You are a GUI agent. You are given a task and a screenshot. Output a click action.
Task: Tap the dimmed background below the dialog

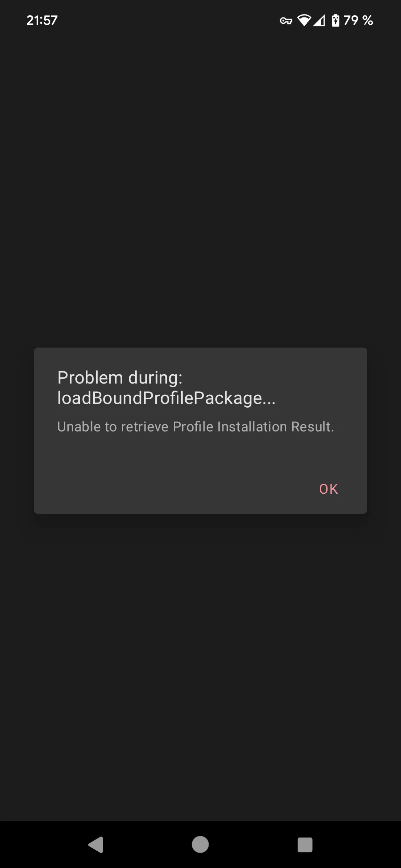[x=200, y=668]
